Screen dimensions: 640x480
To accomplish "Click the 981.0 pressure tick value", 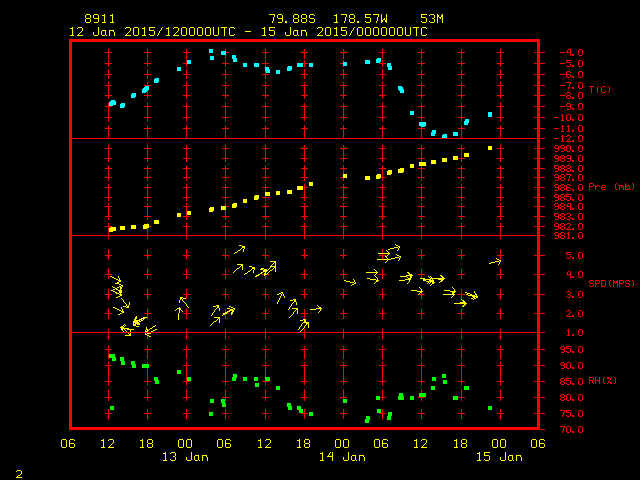I will [569, 236].
